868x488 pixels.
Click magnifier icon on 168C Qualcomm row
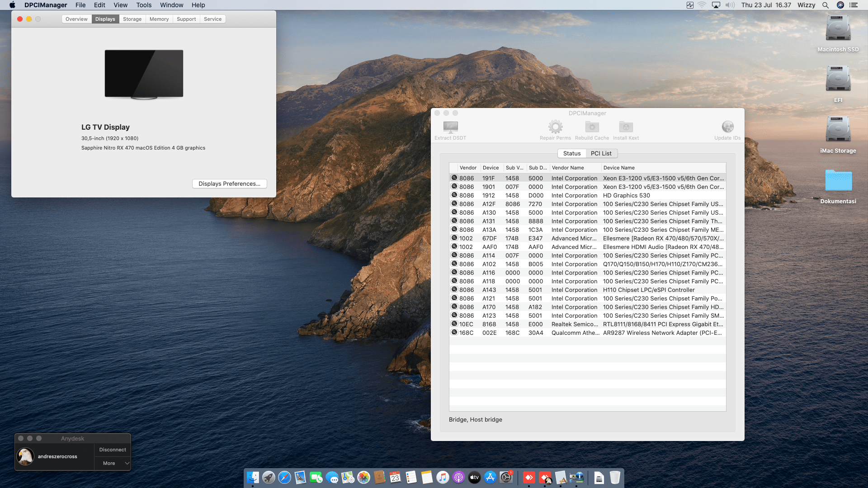pyautogui.click(x=454, y=332)
